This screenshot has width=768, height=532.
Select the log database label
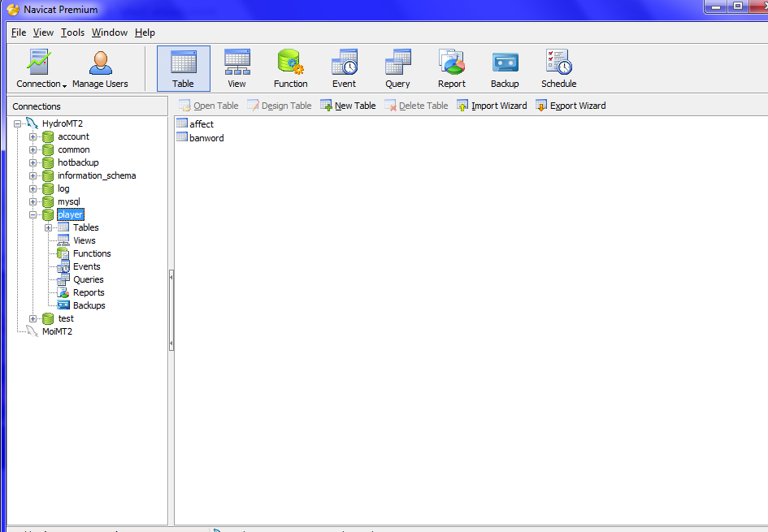(63, 188)
